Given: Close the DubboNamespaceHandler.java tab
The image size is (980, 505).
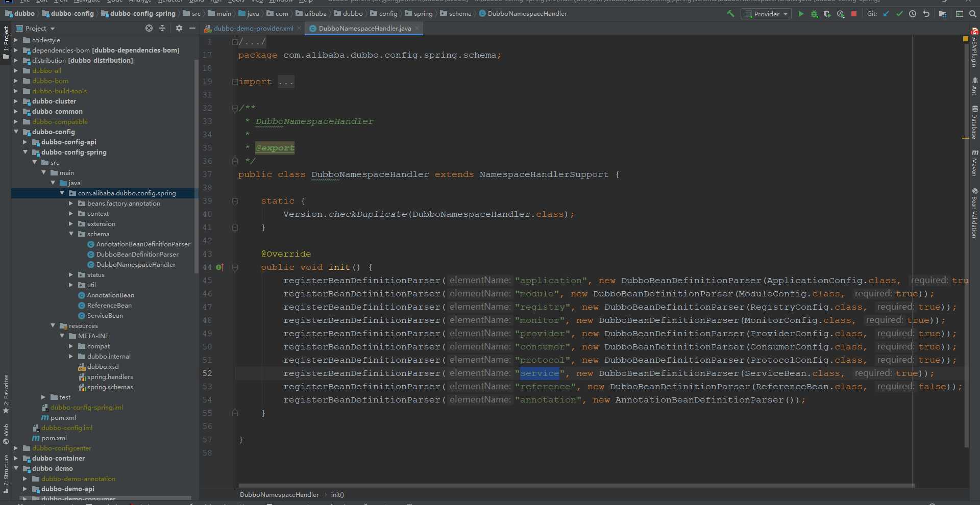Looking at the screenshot, I should [417, 28].
